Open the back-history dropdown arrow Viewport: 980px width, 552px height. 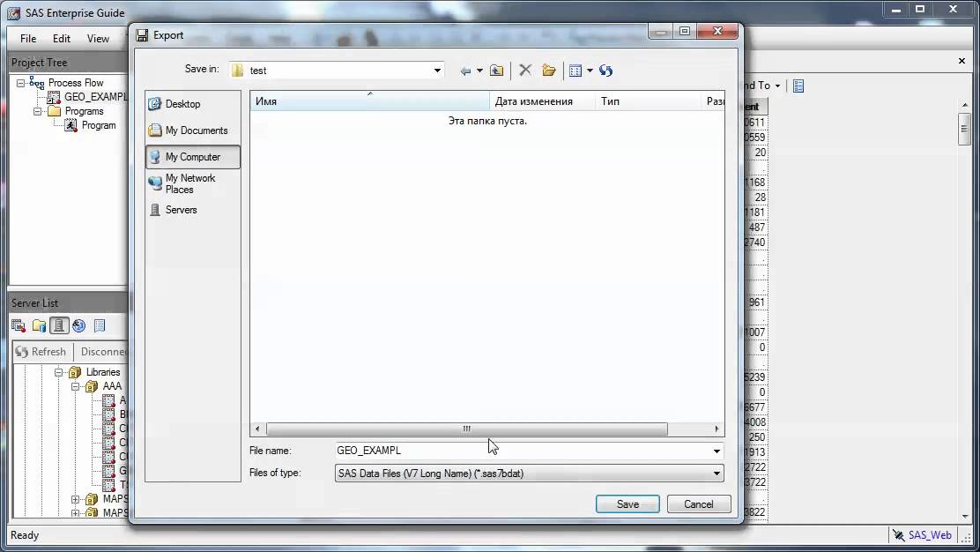point(479,71)
